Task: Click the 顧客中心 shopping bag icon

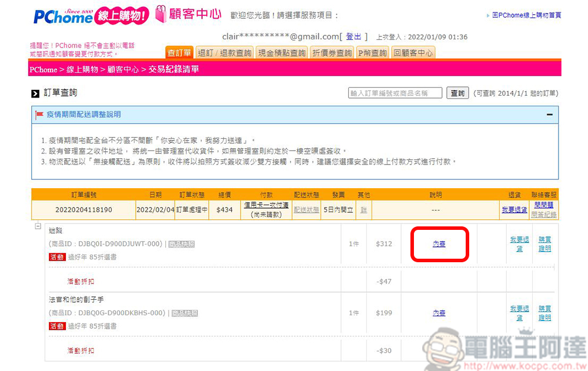Action: (161, 15)
